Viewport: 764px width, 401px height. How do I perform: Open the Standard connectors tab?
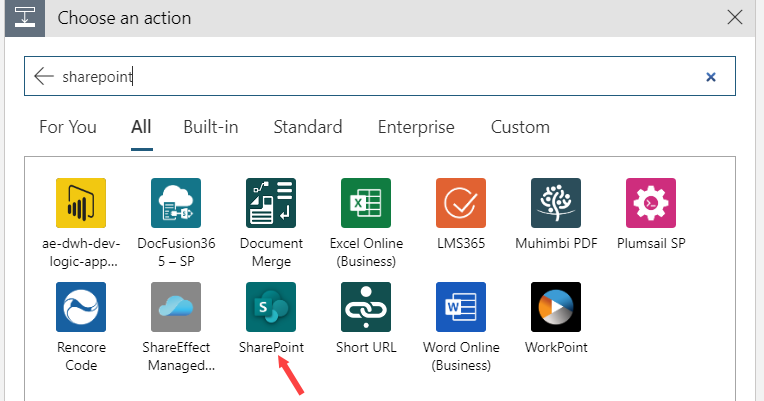pyautogui.click(x=308, y=127)
